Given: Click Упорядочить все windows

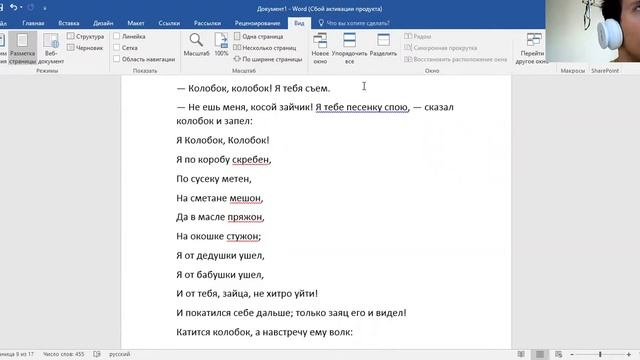Looking at the screenshot, I should coord(349,48).
